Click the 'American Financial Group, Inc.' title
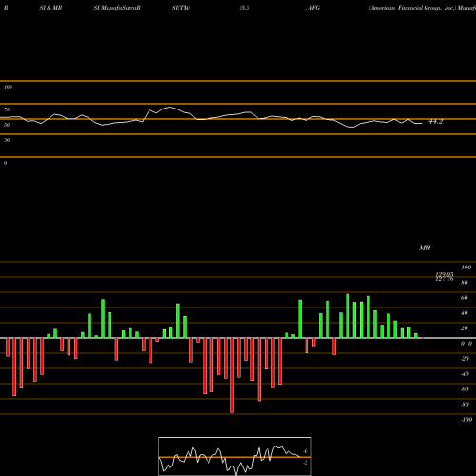This screenshot has height=476, width=476. 412,8
